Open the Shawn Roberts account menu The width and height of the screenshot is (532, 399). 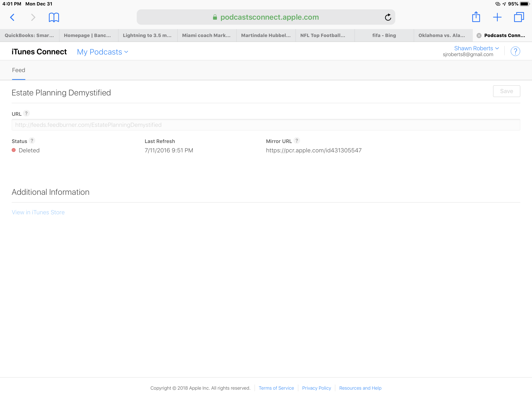[476, 48]
